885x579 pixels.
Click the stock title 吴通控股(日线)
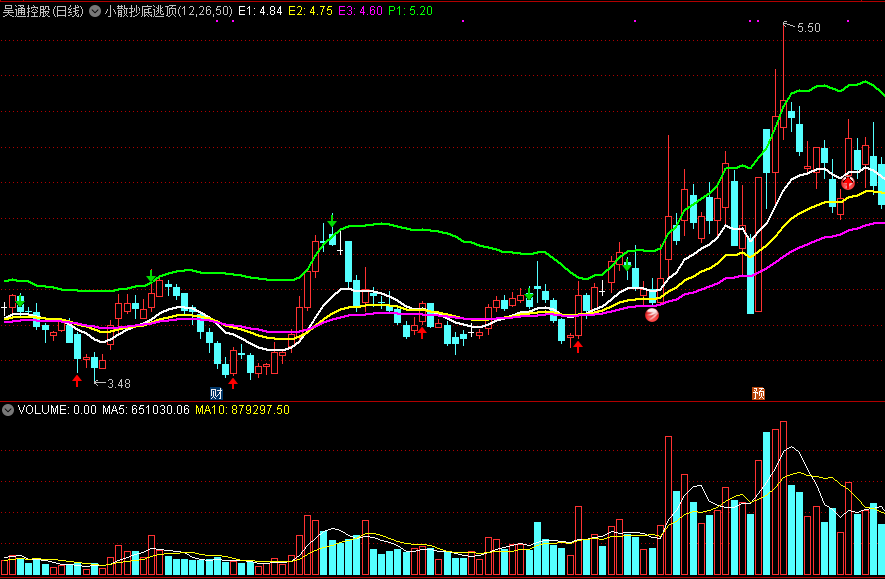[x=43, y=11]
